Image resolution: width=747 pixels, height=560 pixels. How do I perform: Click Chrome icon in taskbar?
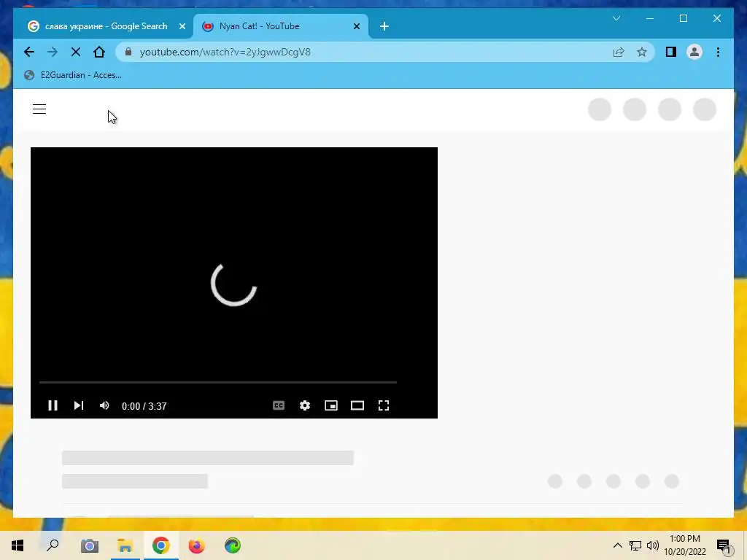pos(161,545)
